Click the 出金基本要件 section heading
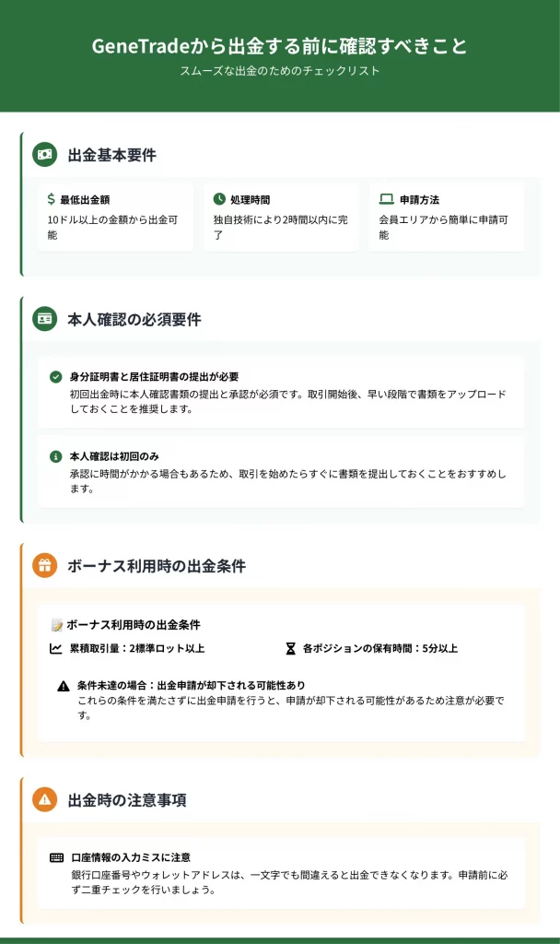 (x=111, y=155)
